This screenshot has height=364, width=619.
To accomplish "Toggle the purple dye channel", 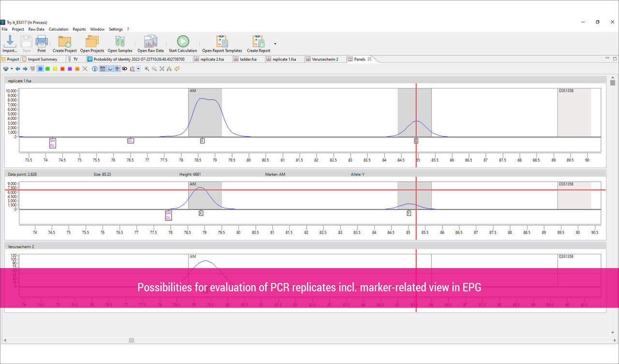I will 70,69.
